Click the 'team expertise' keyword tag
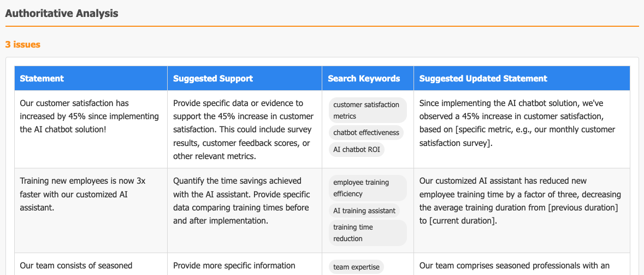Image resolution: width=644 pixels, height=275 pixels. 356,267
